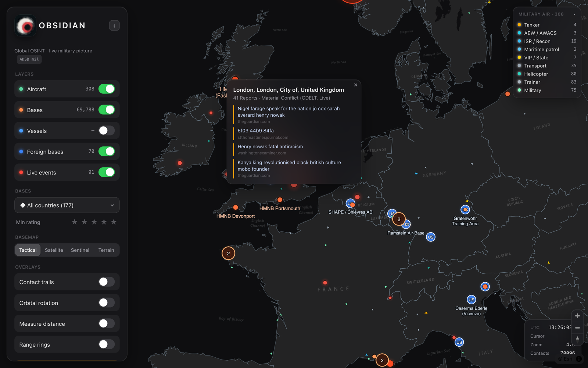Filter legend by VIP / State
The image size is (588, 368).
tap(546, 57)
